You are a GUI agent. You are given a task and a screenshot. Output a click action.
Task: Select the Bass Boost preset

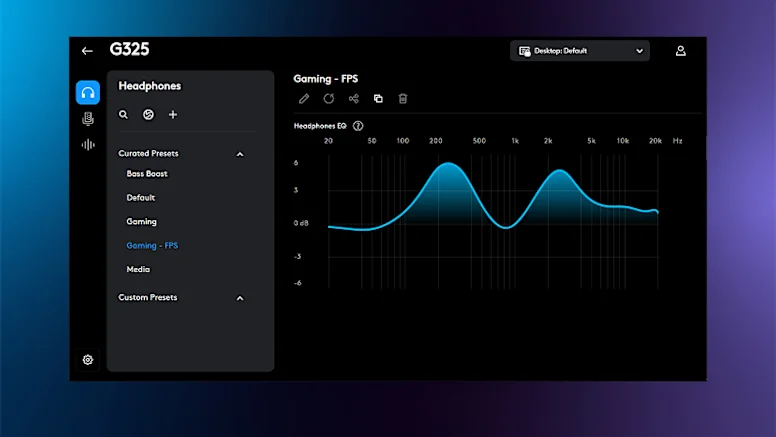(x=147, y=174)
